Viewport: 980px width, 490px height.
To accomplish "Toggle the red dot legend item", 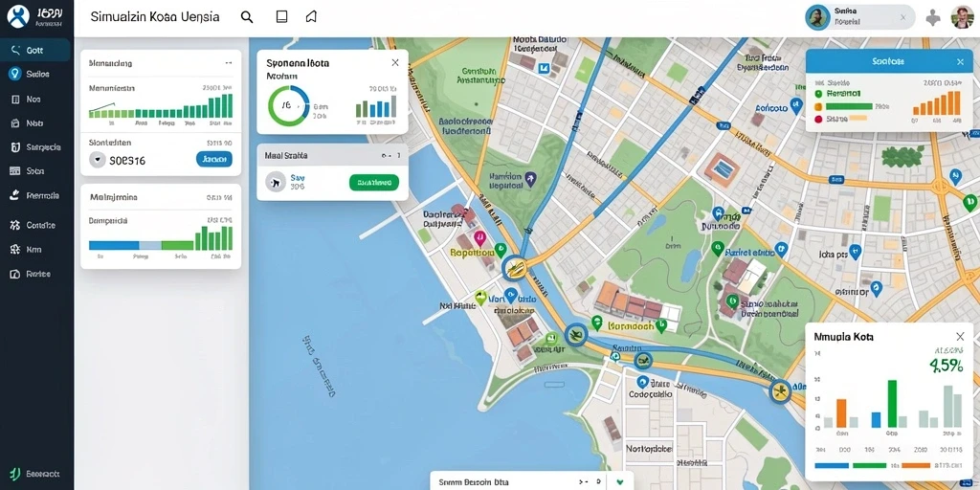I will pyautogui.click(x=817, y=118).
